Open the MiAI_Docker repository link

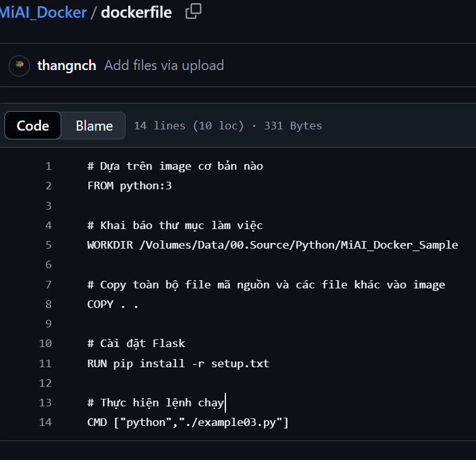coord(44,13)
